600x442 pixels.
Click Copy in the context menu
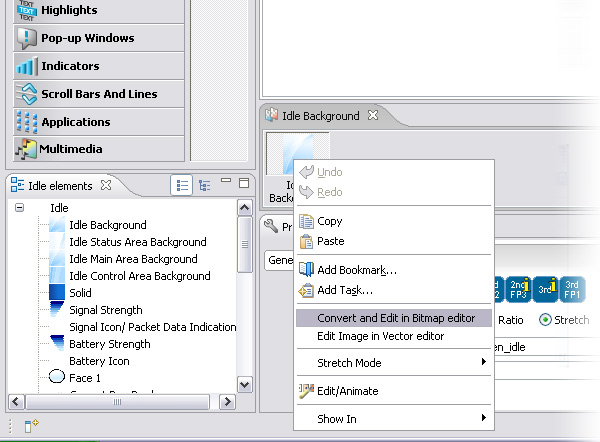tap(329, 221)
